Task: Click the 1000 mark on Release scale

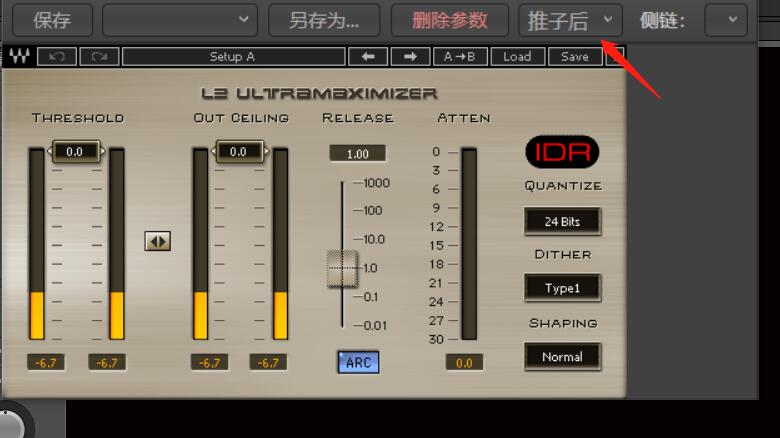Action: point(377,183)
